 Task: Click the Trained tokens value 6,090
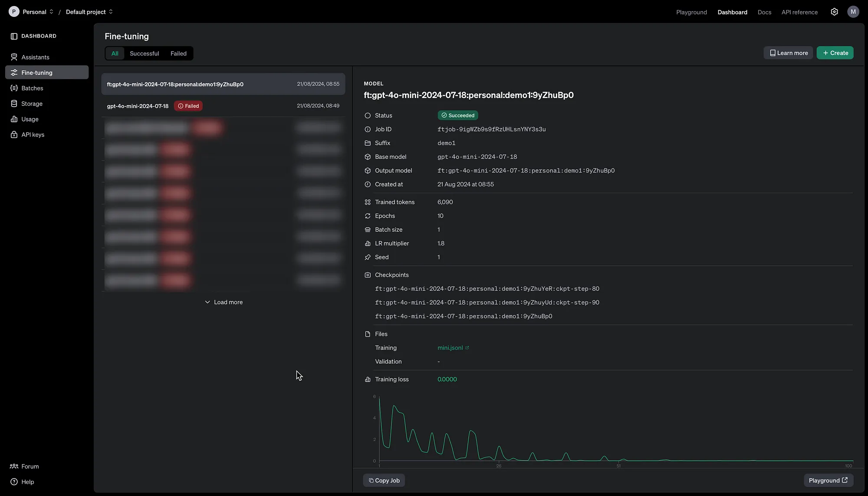(x=445, y=202)
